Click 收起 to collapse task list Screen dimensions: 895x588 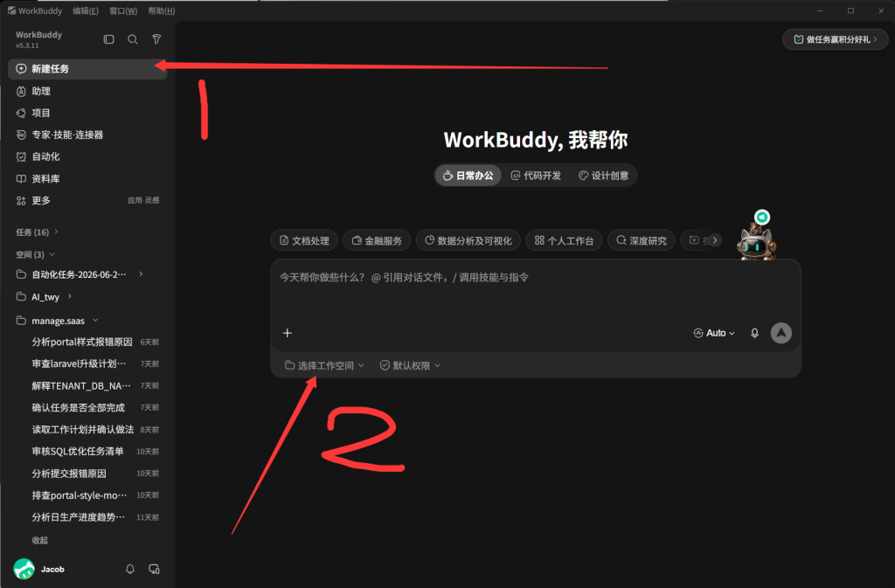tap(40, 540)
